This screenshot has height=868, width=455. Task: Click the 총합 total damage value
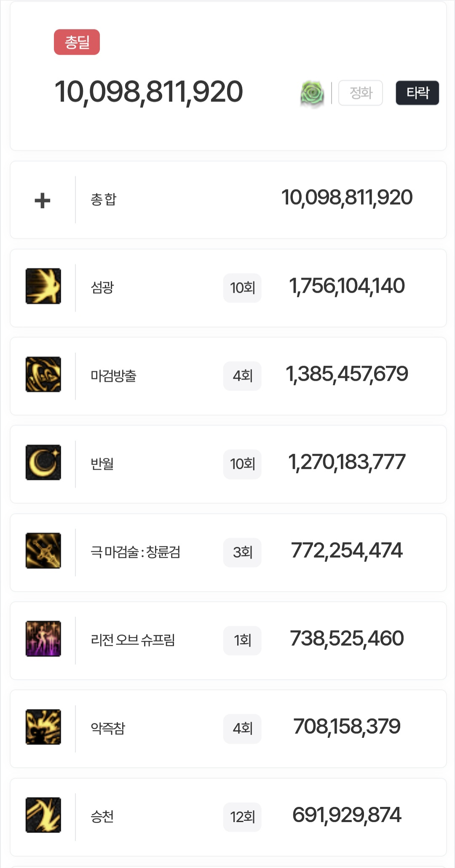click(347, 198)
